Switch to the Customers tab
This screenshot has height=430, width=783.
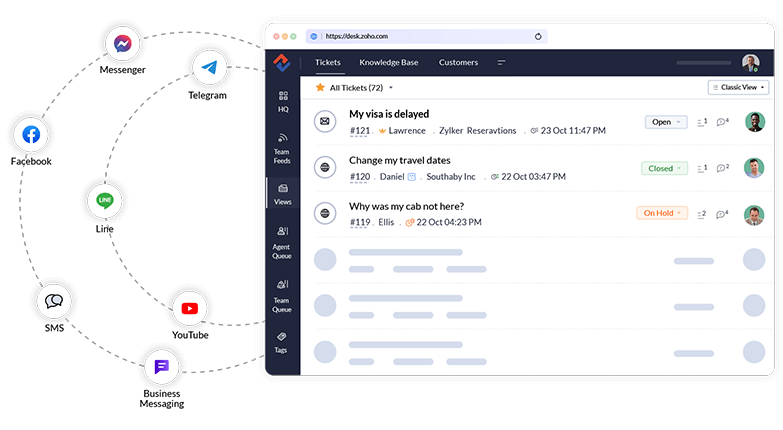coord(458,62)
